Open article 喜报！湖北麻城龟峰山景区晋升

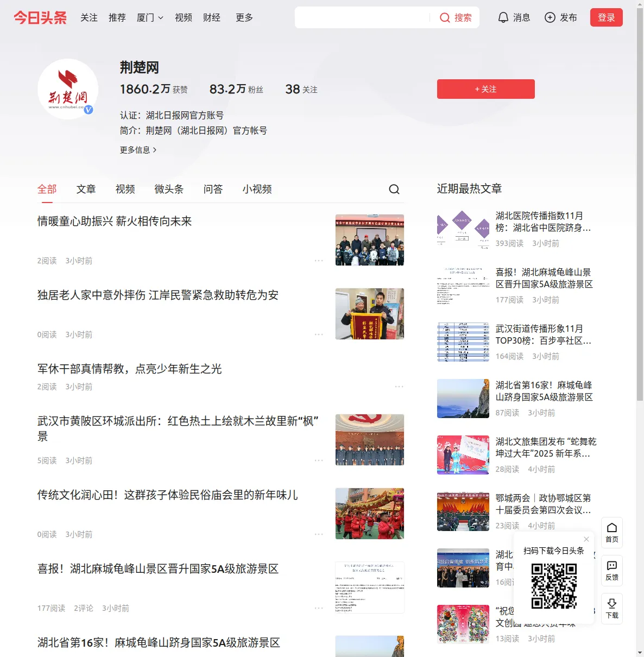pos(158,569)
